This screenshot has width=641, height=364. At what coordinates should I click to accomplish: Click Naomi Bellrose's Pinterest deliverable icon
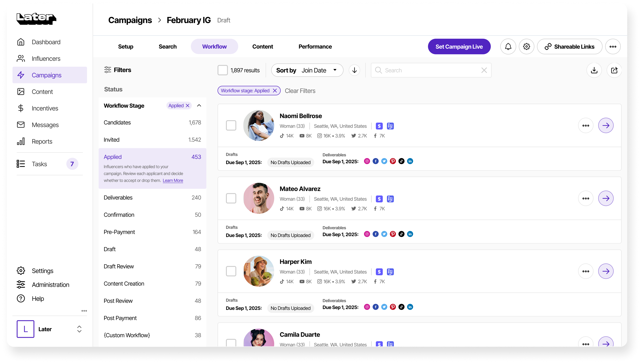393,161
